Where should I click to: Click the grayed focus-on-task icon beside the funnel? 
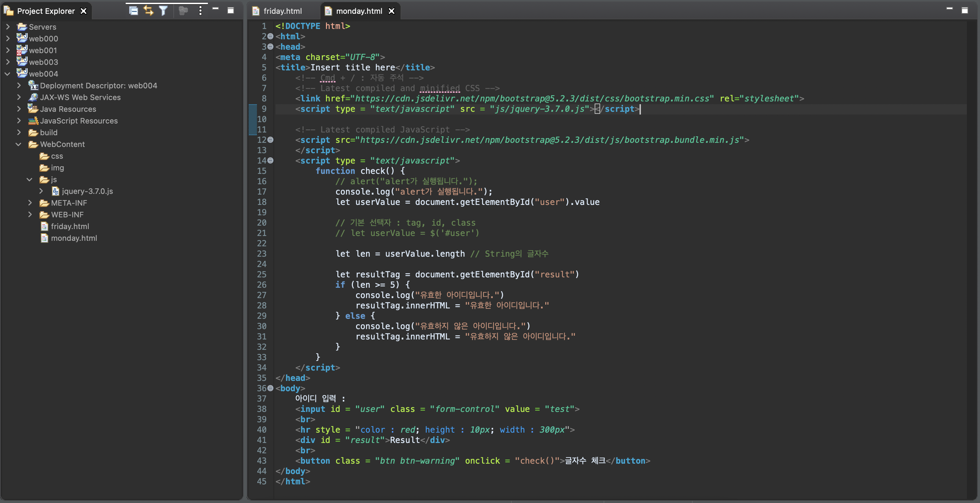click(x=183, y=11)
